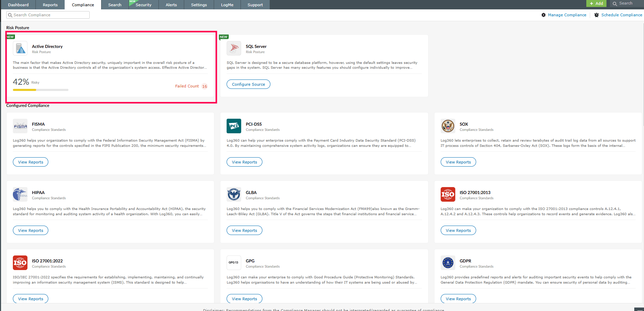View Reports for ISO 27001:2022
The image size is (644, 311).
(x=31, y=299)
